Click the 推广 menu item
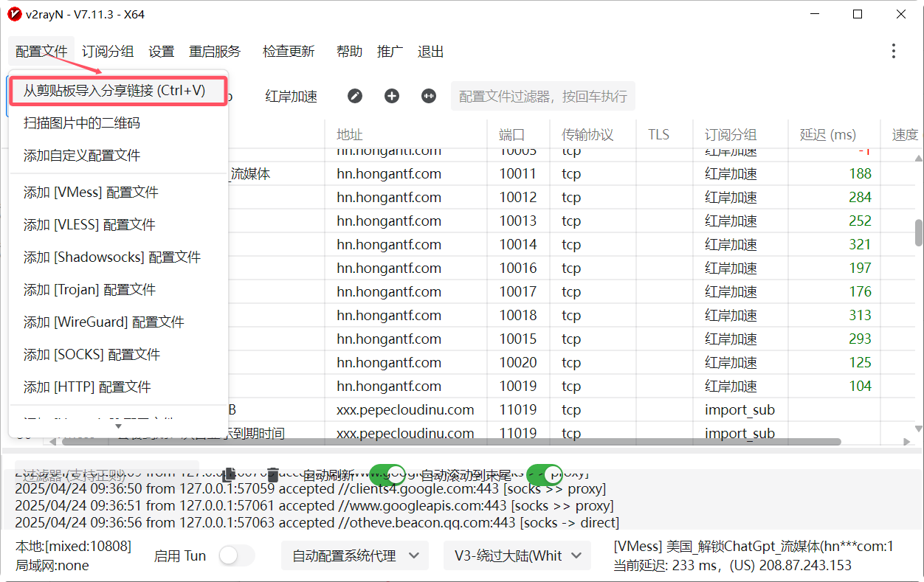The image size is (924, 582). tap(390, 51)
